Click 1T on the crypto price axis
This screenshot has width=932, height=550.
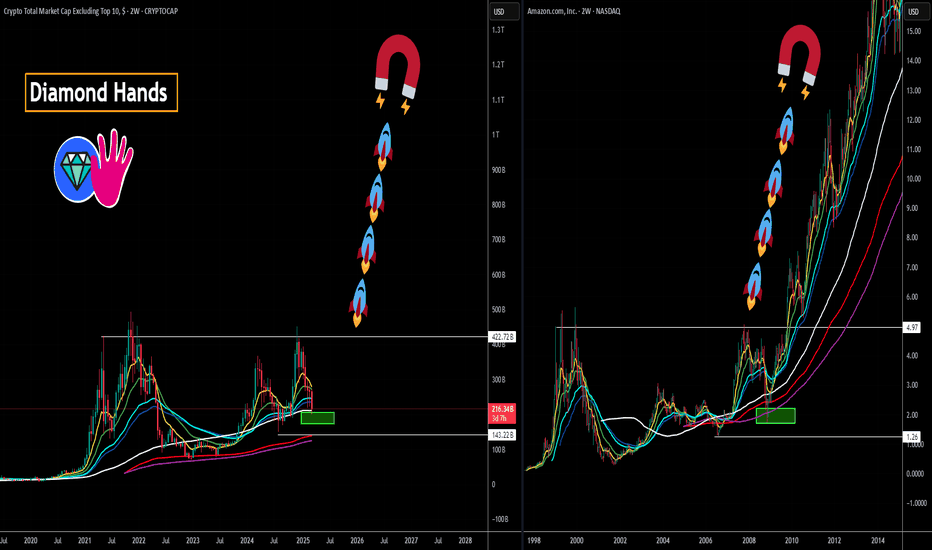point(496,134)
